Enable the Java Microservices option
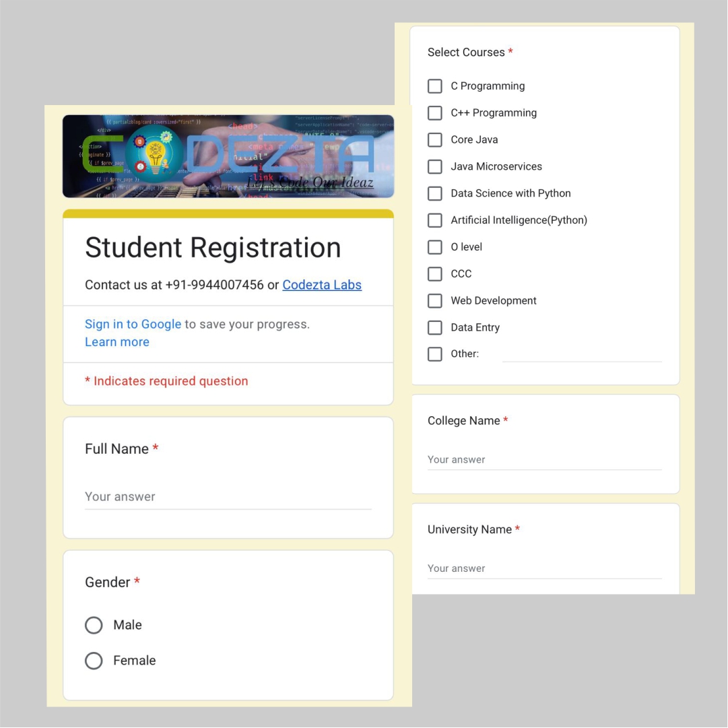Viewport: 728px width, 728px height. (x=434, y=166)
